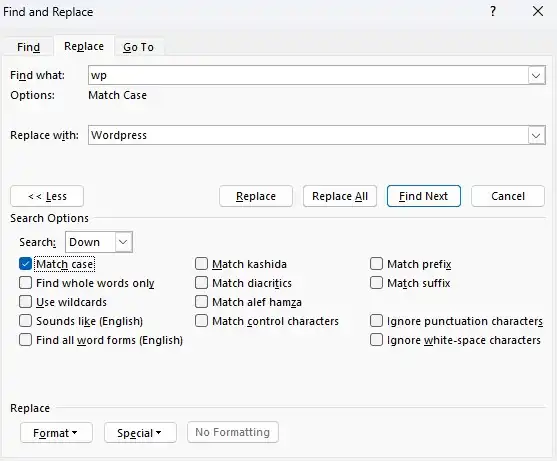
Task: Click the Replace All button
Action: tap(340, 196)
